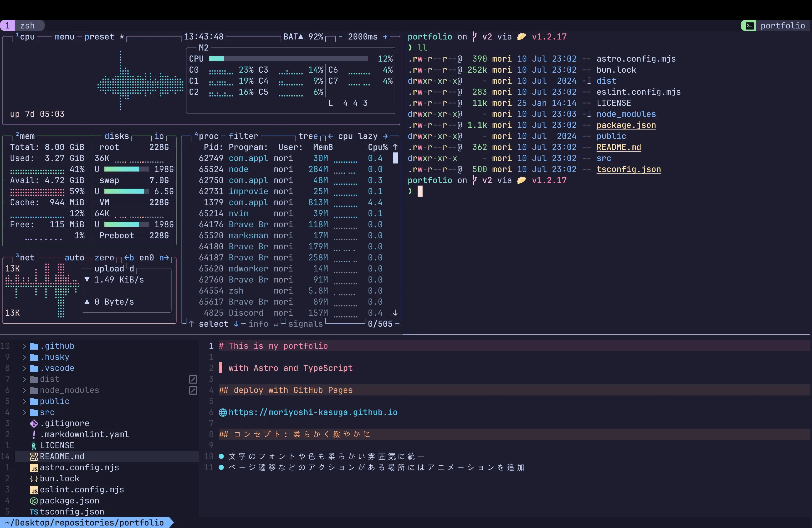Click the globe icon before the GitHub URL

click(x=223, y=413)
